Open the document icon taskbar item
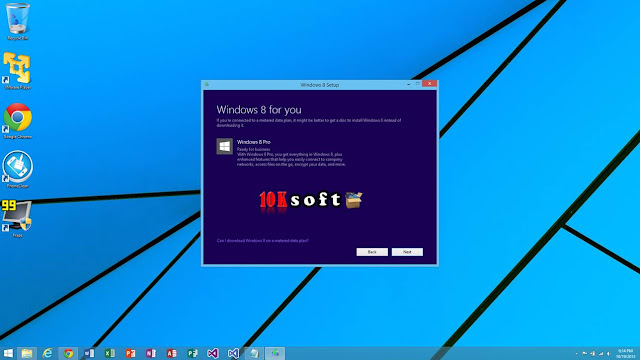Viewport: 640px width, 360px height. [254, 353]
